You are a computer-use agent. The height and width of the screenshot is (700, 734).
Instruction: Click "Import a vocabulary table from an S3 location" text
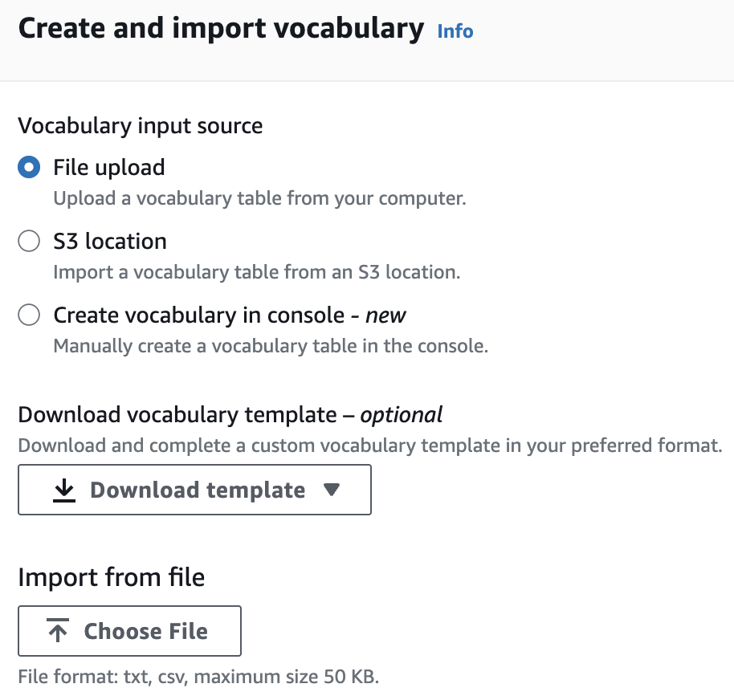256,272
